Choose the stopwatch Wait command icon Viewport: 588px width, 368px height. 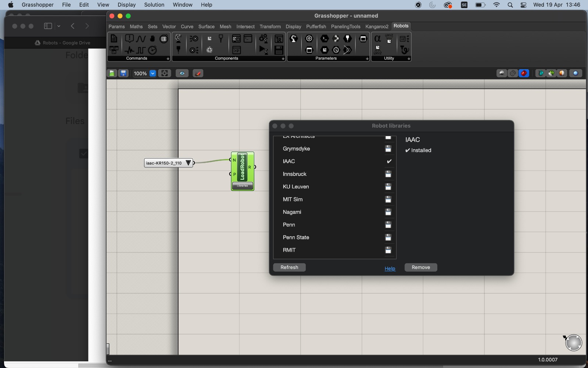point(152,50)
